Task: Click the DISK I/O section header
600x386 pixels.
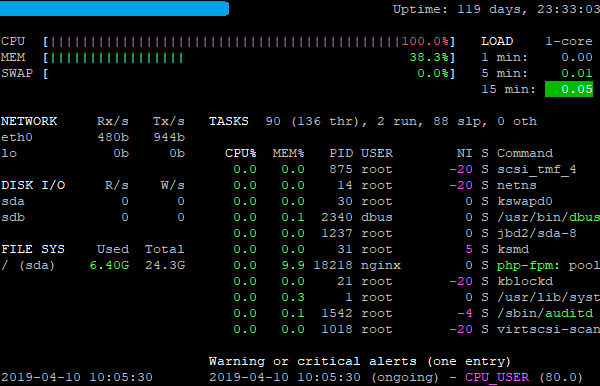Action: (33, 186)
